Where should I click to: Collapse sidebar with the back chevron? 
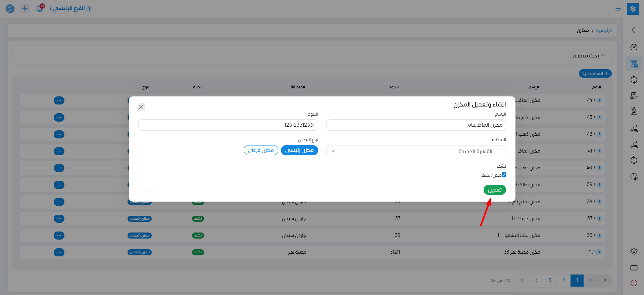(634, 30)
